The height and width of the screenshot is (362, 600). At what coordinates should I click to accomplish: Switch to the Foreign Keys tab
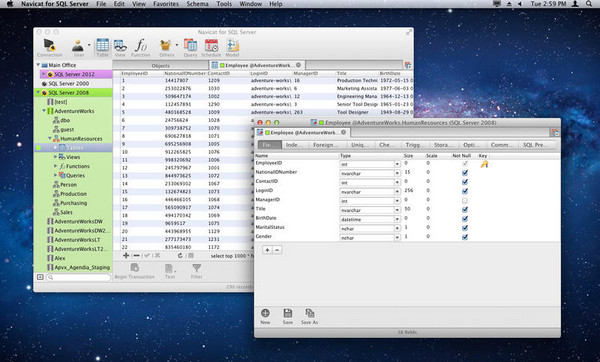[324, 145]
